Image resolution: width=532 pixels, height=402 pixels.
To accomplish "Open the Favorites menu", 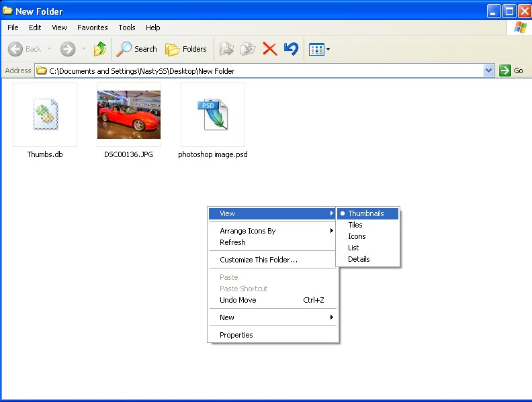I will pyautogui.click(x=92, y=28).
